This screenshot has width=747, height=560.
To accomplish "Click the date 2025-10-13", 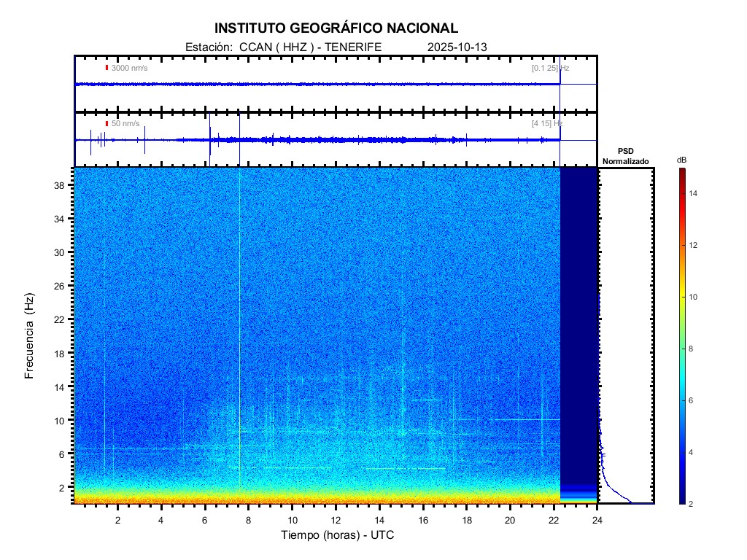I will [x=457, y=47].
